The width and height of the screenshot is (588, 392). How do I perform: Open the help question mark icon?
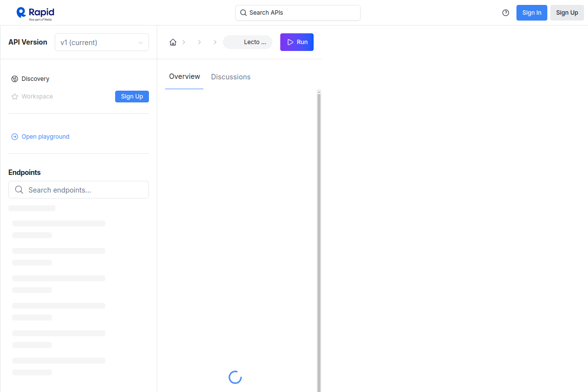[x=506, y=13]
